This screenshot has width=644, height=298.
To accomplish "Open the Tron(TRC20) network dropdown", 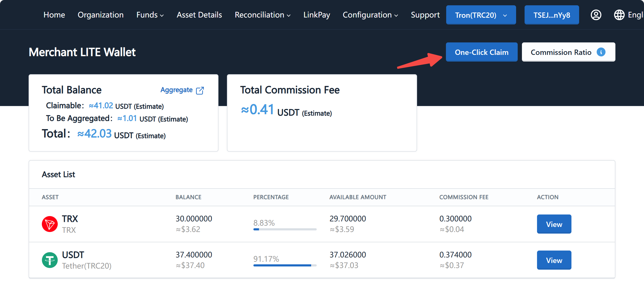I will [481, 15].
